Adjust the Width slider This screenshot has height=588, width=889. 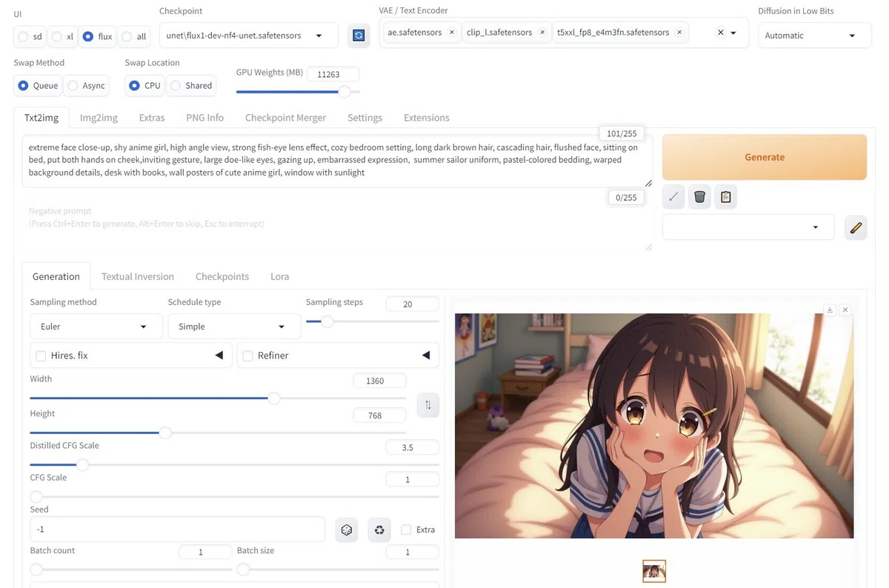click(218, 398)
